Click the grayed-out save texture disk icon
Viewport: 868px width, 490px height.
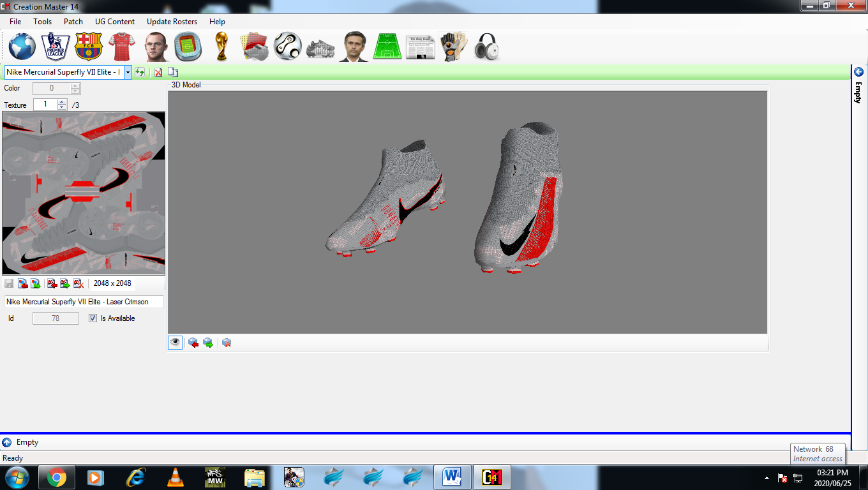click(x=9, y=283)
